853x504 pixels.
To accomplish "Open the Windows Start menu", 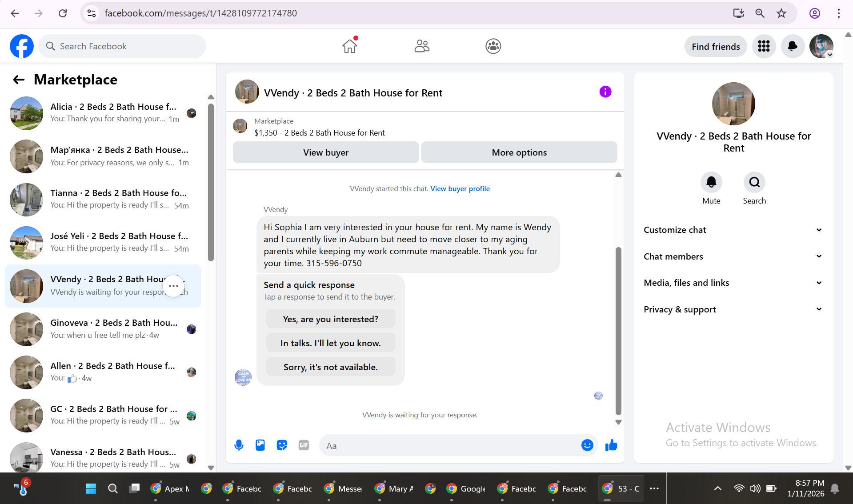I will click(x=91, y=488).
